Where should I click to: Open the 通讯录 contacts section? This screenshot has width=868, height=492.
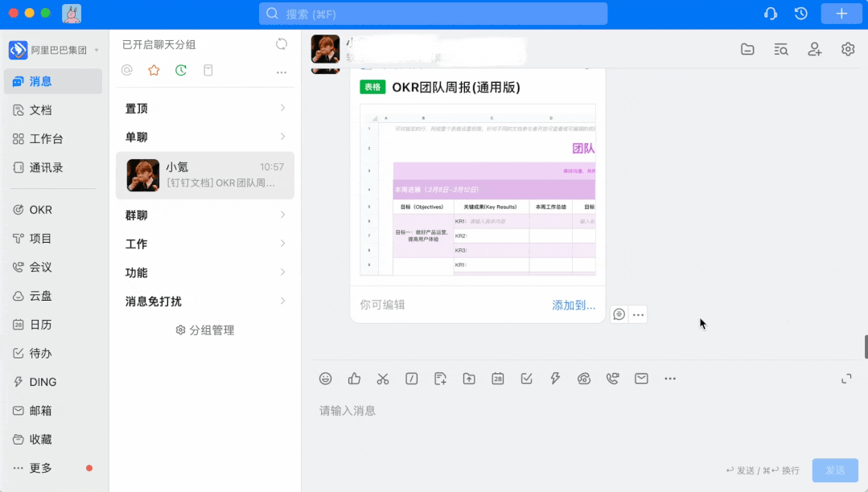point(53,168)
